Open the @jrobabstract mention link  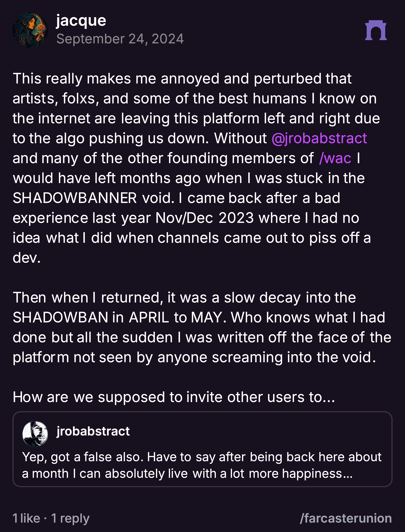(319, 138)
